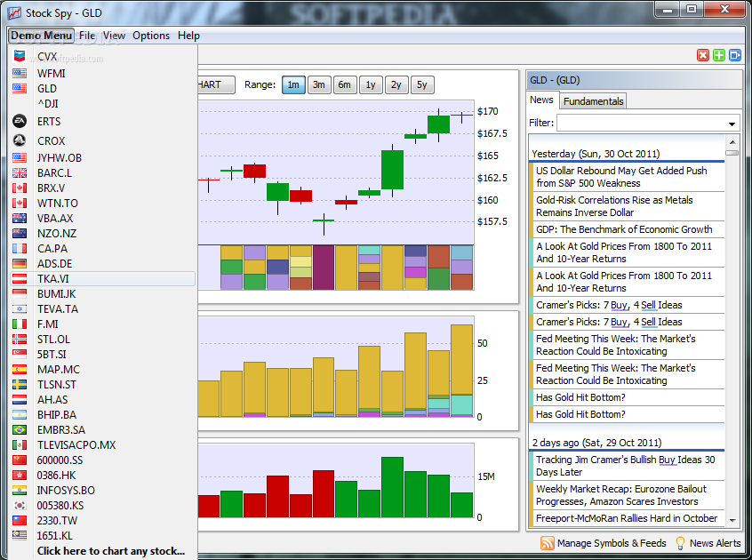Select the 2330.TW entry
752x560 pixels.
coord(102,520)
